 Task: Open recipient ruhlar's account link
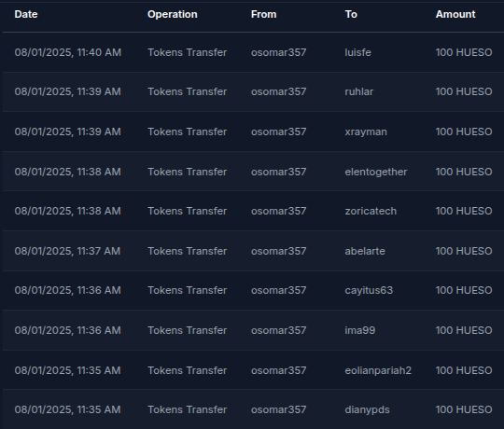359,91
